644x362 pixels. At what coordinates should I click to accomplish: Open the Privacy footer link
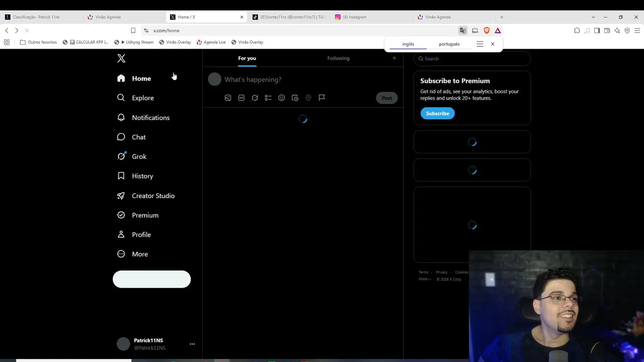442,273
